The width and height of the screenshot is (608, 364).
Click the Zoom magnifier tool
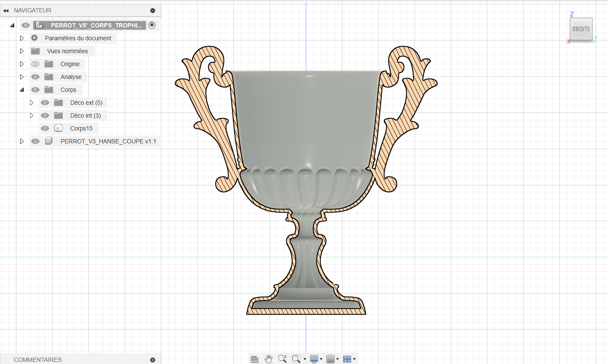282,359
